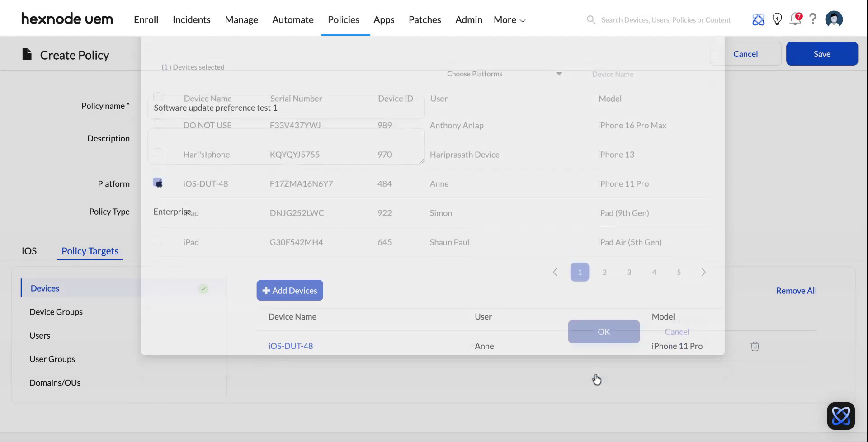
Task: Select the Hari'sIphone checkbox
Action: [x=157, y=153]
